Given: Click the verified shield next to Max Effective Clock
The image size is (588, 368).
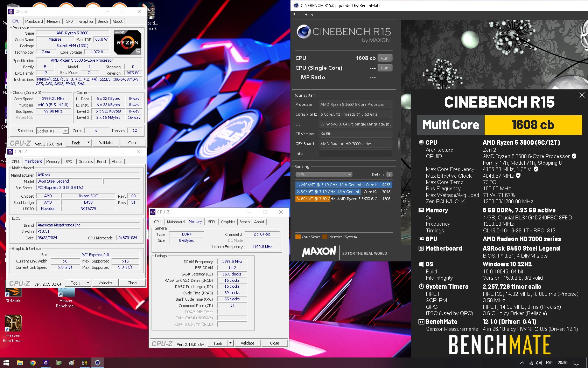Looking at the screenshot, I should 518,176.
